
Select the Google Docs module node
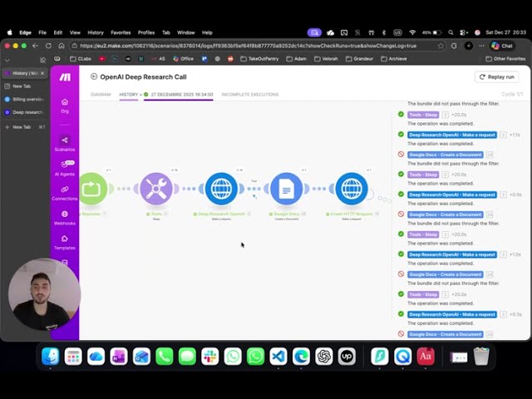pos(286,189)
